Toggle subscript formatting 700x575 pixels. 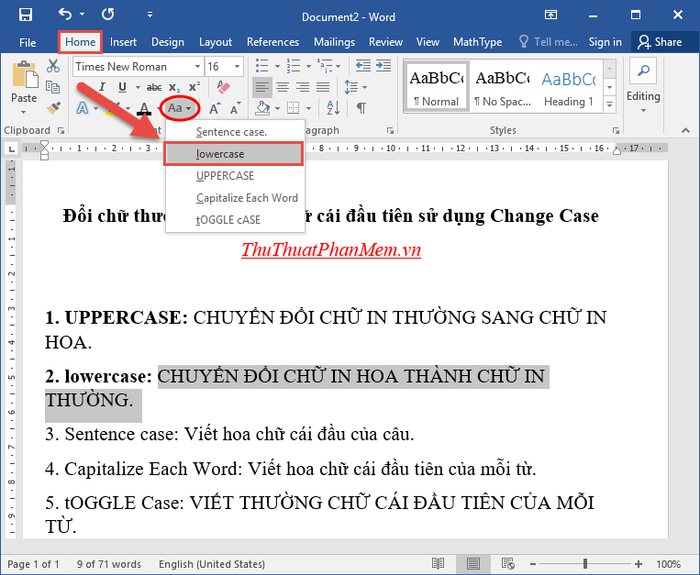[x=174, y=88]
